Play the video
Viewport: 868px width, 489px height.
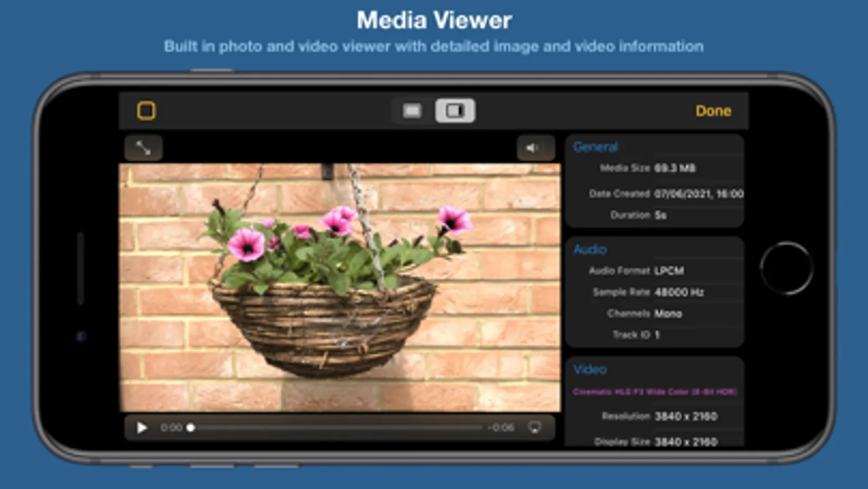(x=142, y=428)
